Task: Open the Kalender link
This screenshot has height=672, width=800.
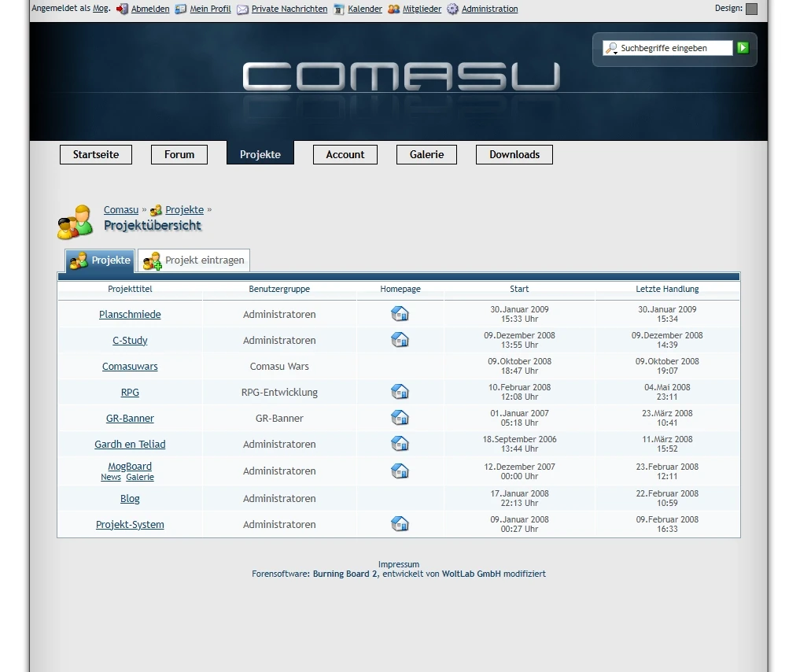Action: coord(365,9)
